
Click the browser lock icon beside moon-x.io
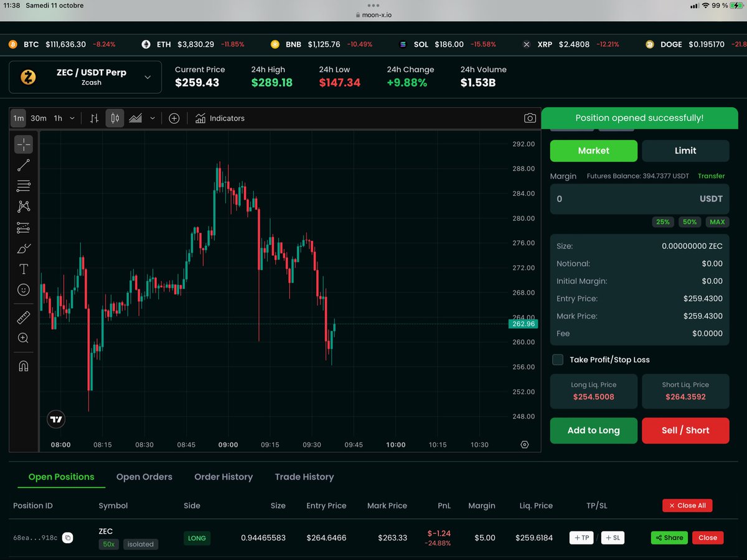[358, 15]
